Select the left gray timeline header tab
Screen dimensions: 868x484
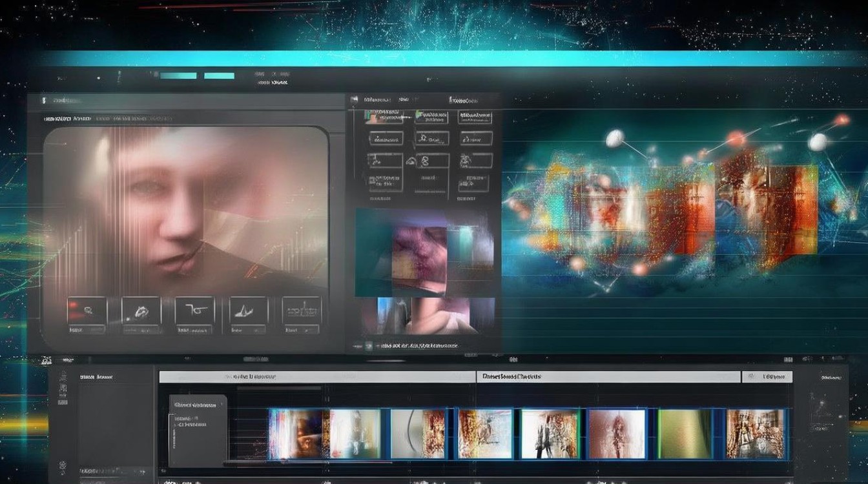click(317, 377)
